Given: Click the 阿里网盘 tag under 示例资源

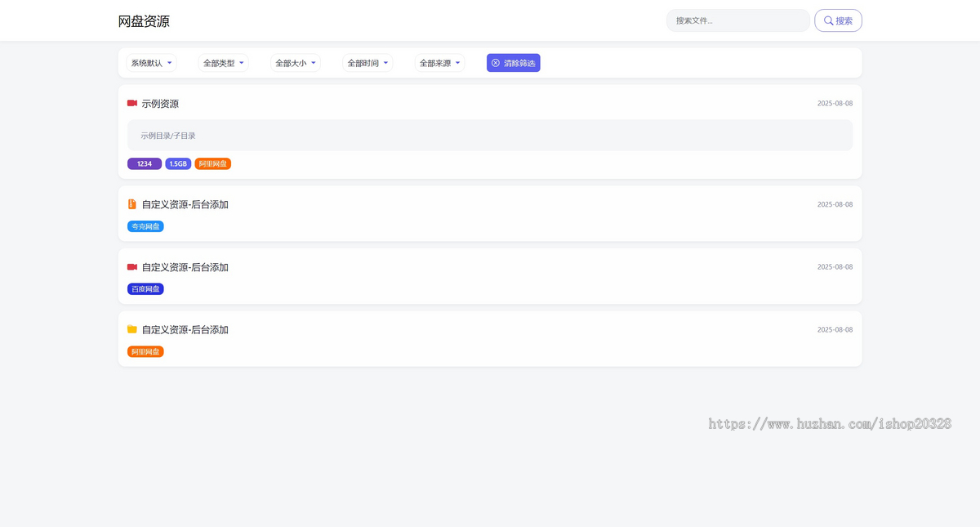Looking at the screenshot, I should pyautogui.click(x=213, y=163).
